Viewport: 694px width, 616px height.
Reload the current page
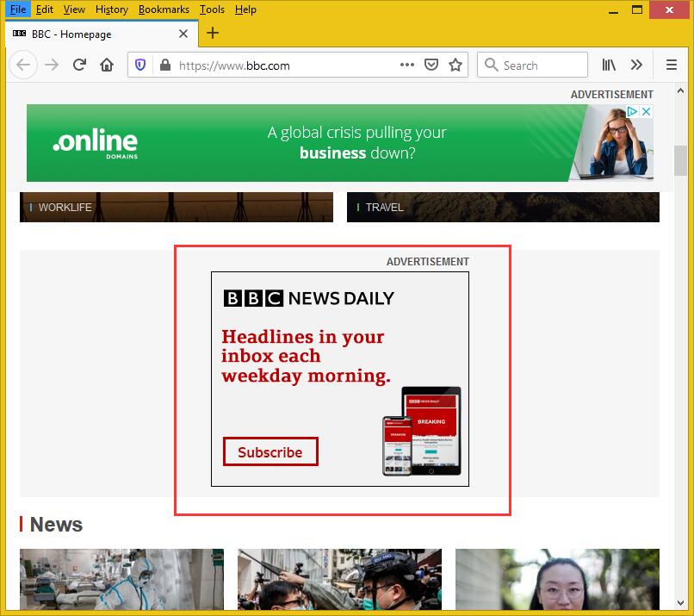[79, 65]
